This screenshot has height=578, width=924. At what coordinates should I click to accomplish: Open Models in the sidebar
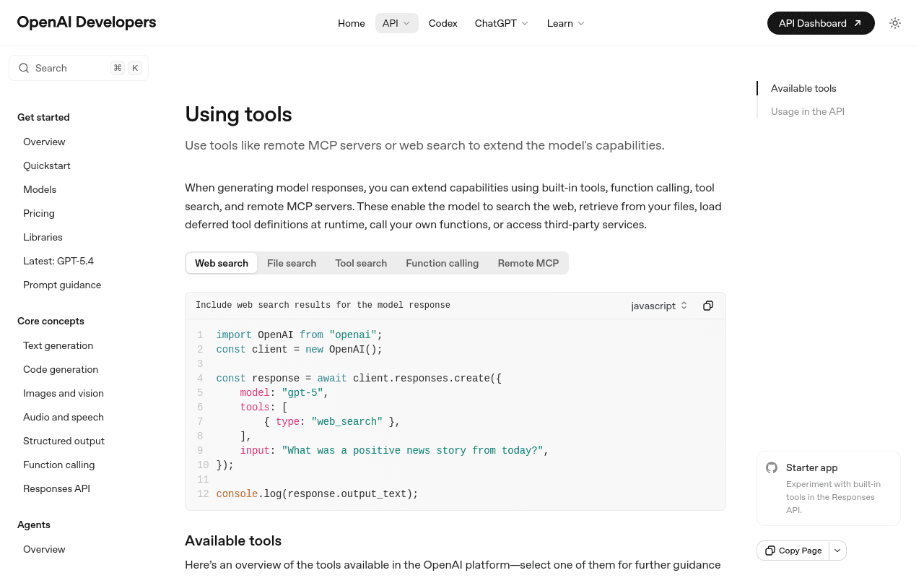pos(40,189)
